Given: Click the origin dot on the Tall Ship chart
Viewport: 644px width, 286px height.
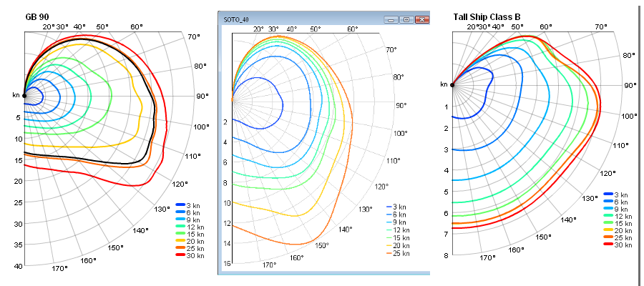Looking at the screenshot, I should [452, 84].
